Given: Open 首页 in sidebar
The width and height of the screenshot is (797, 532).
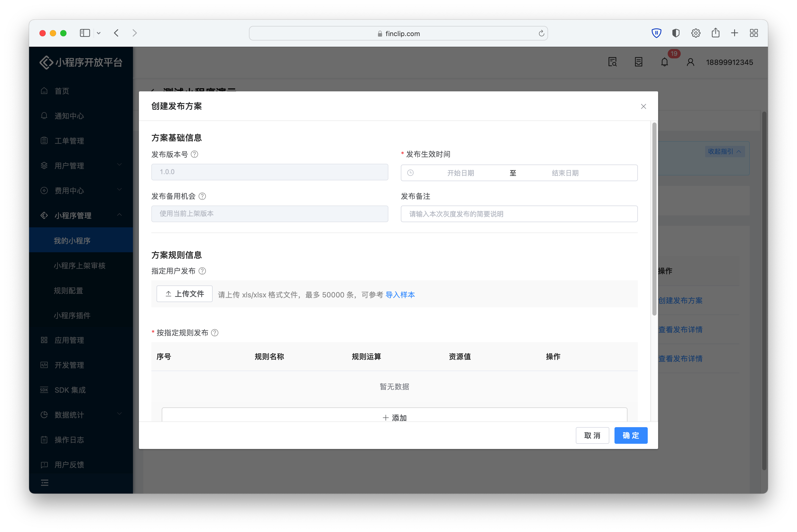Looking at the screenshot, I should point(81,91).
